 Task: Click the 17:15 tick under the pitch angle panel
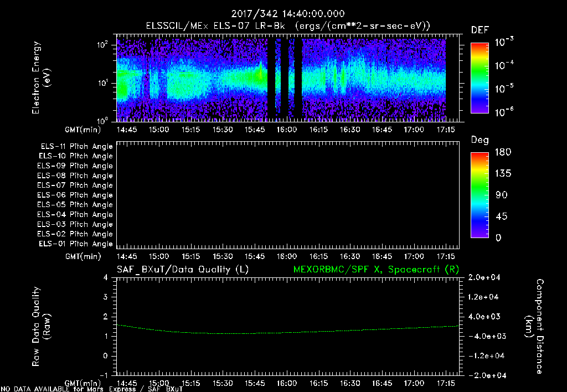446,257
